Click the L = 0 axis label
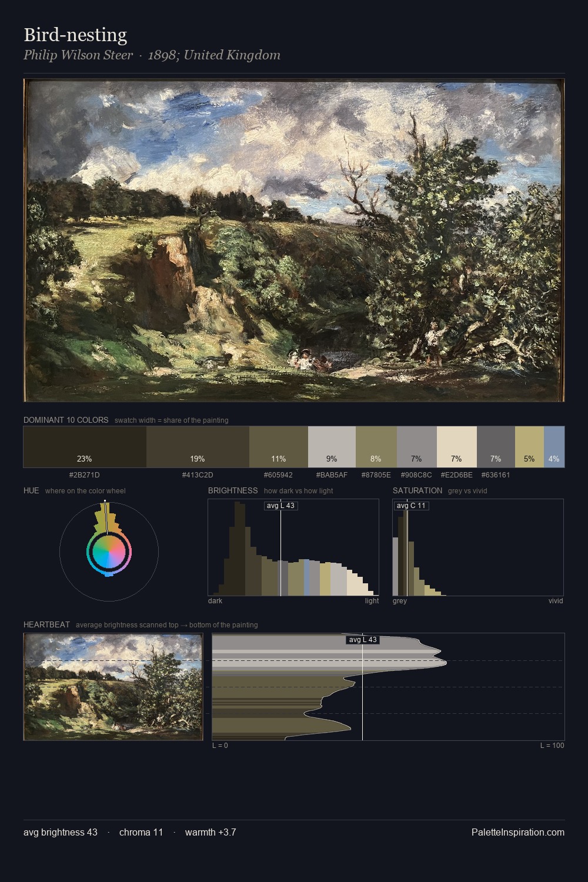This screenshot has height=882, width=588. tap(220, 746)
